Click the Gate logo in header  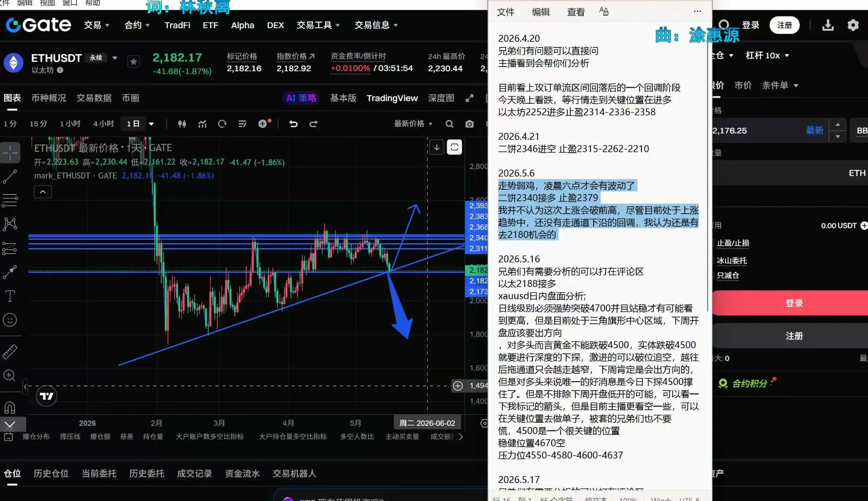click(x=38, y=25)
